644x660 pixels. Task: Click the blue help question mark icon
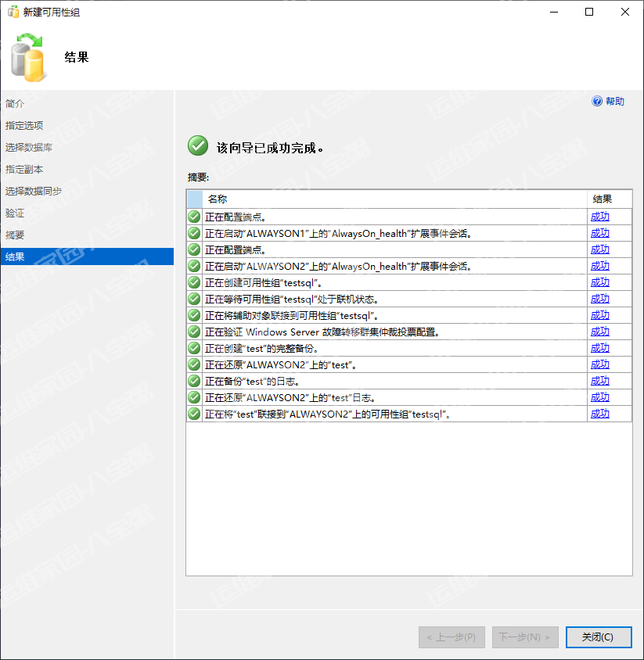coord(597,101)
